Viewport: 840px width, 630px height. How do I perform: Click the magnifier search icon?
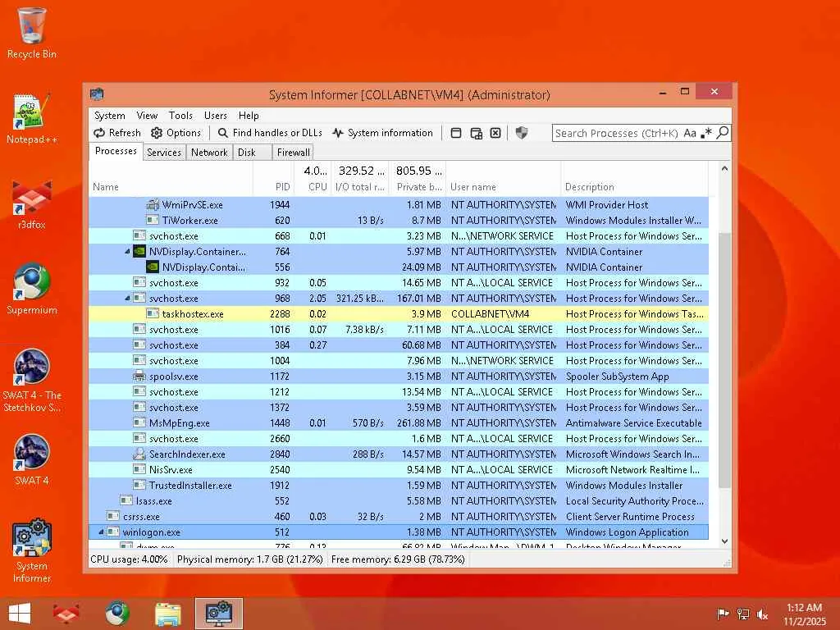tap(722, 132)
